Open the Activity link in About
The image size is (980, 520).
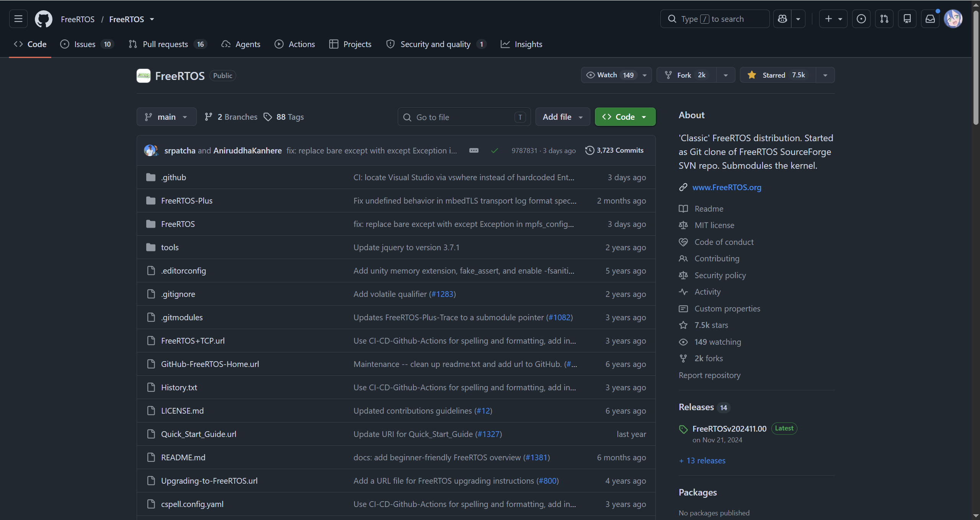pyautogui.click(x=707, y=292)
